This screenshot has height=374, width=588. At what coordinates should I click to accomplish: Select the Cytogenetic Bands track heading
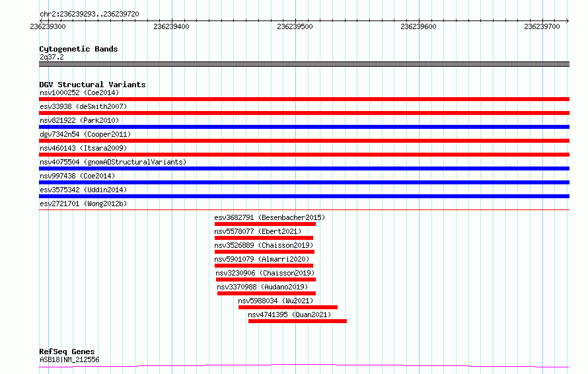pos(79,49)
